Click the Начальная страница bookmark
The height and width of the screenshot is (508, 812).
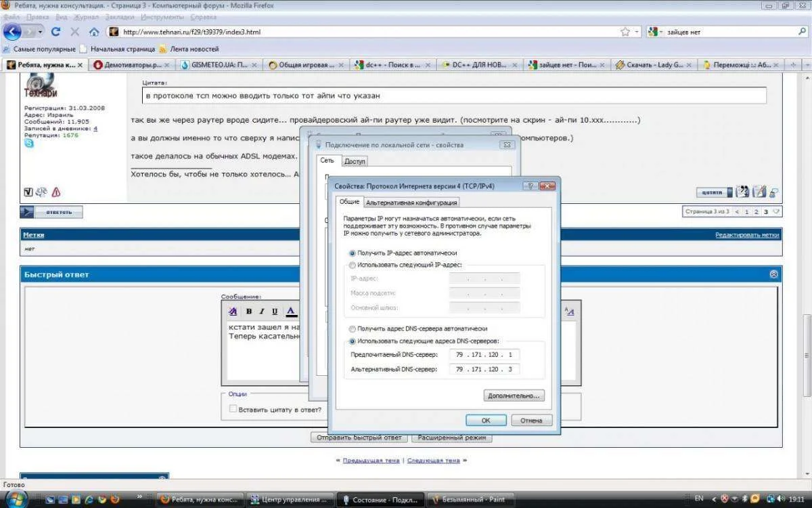tap(117, 49)
